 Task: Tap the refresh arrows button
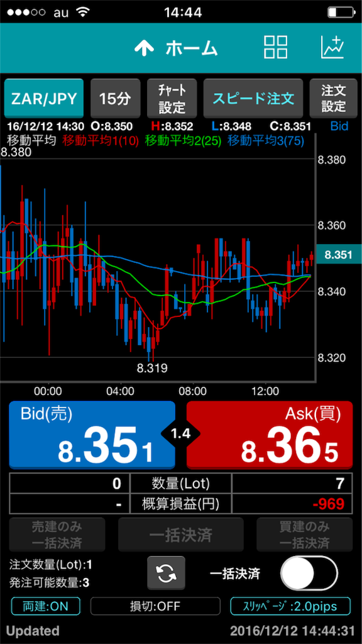point(166,574)
